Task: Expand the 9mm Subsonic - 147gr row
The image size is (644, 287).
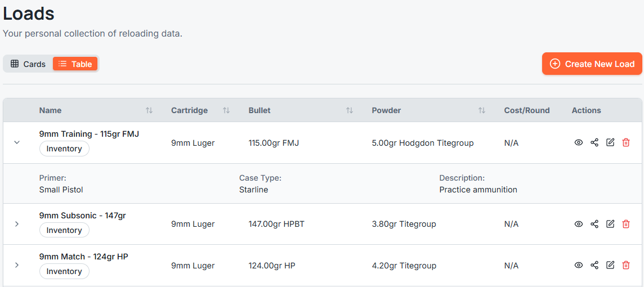Action: (17, 224)
